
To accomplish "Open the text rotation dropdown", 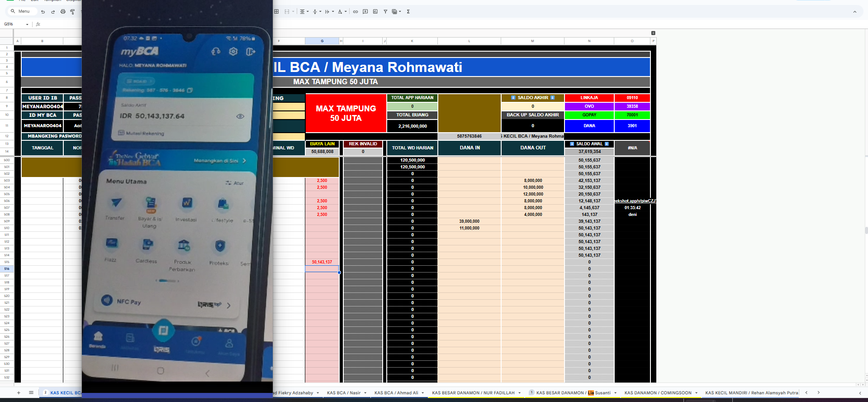I will tap(342, 12).
